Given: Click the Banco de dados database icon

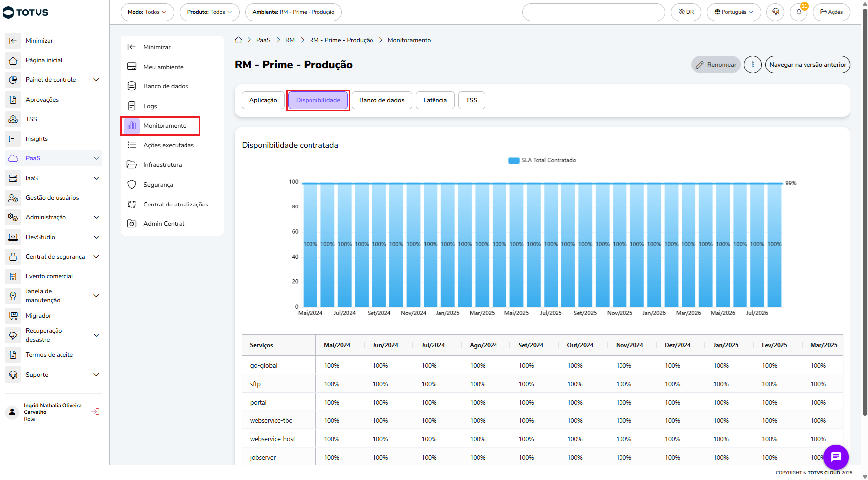Looking at the screenshot, I should (x=132, y=86).
